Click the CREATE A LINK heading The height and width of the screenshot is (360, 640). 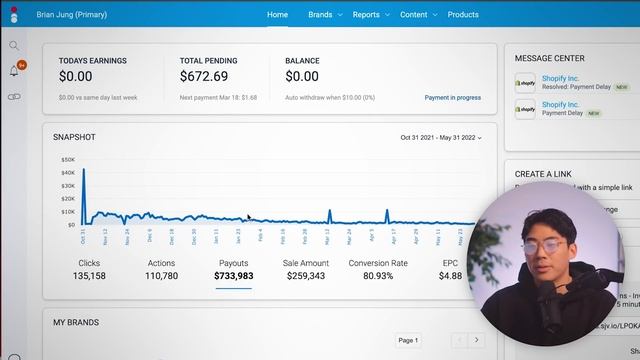click(x=543, y=174)
